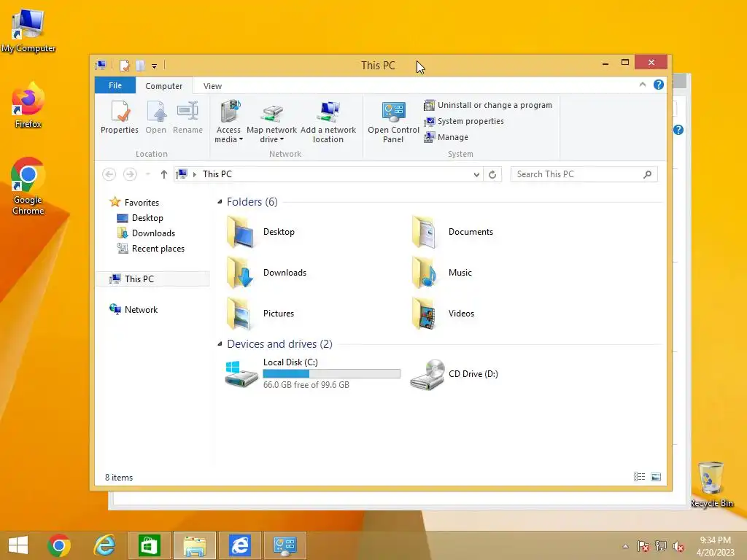Select Recent places in sidebar
The width and height of the screenshot is (747, 560).
pos(150,249)
